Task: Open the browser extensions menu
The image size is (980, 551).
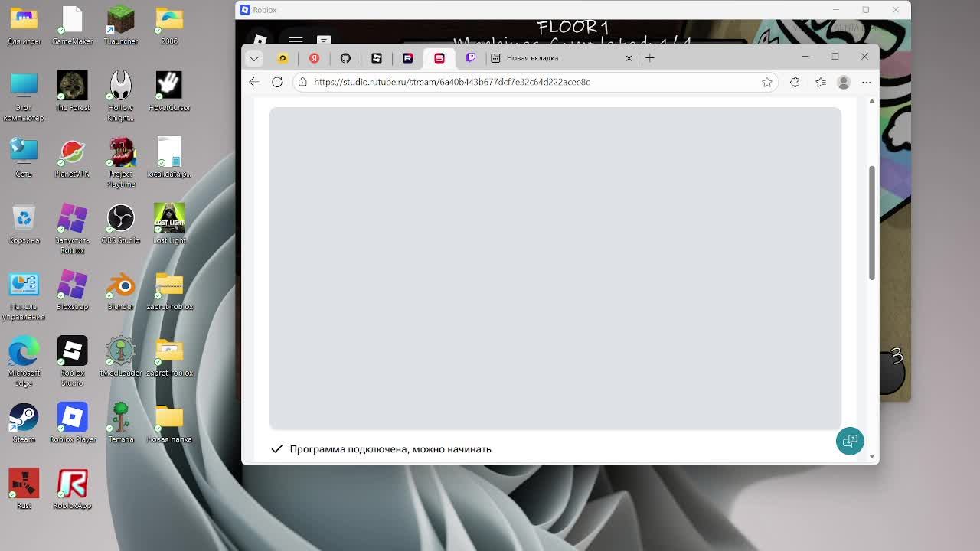Action: coord(795,82)
